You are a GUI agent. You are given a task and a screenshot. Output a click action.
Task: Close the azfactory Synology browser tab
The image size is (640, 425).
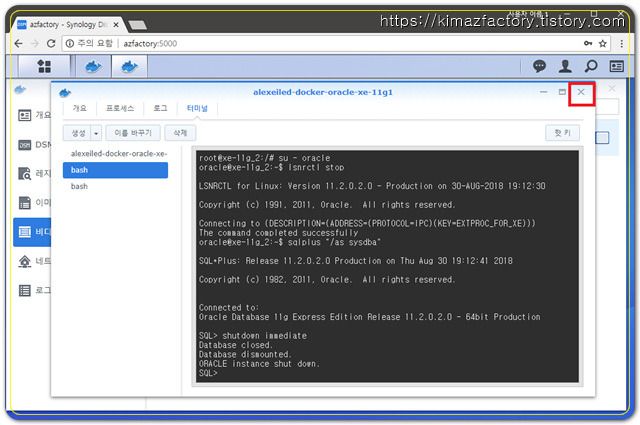(x=116, y=25)
